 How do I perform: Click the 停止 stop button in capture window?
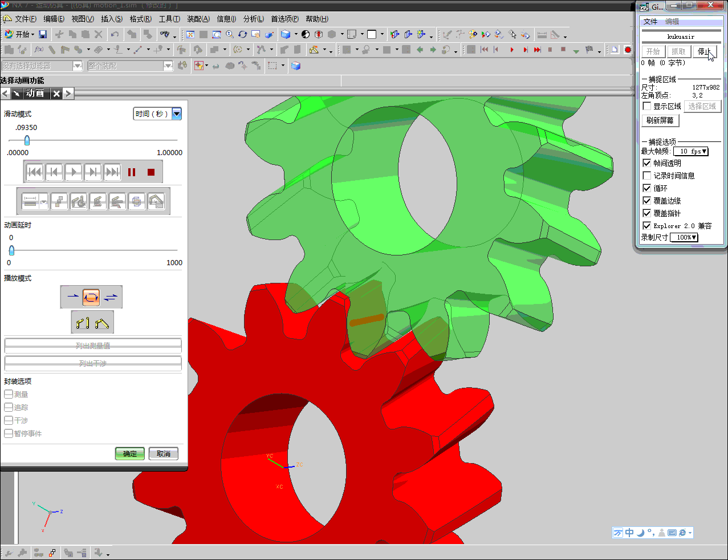pos(705,51)
